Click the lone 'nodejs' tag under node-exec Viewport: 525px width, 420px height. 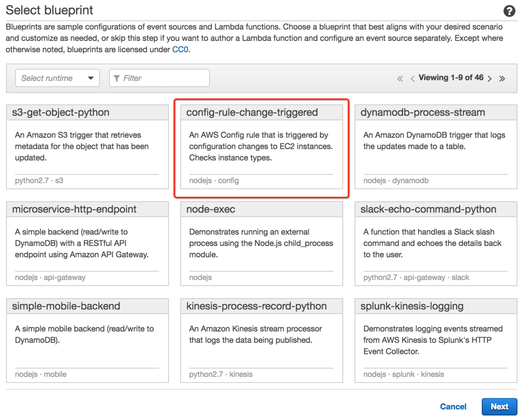click(200, 278)
